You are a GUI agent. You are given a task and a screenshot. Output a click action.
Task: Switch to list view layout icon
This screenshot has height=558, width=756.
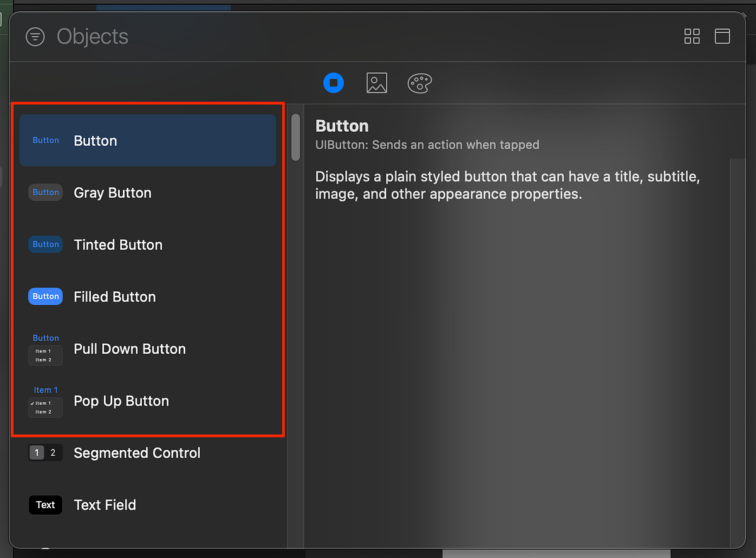722,37
